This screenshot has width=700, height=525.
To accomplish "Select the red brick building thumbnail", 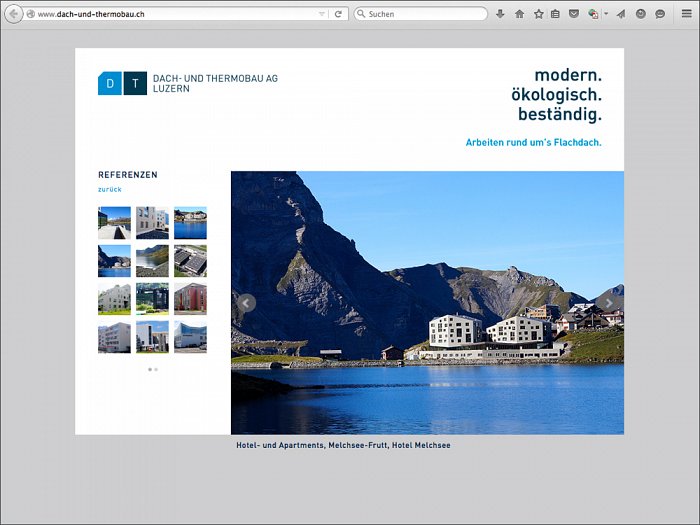I will click(x=190, y=298).
